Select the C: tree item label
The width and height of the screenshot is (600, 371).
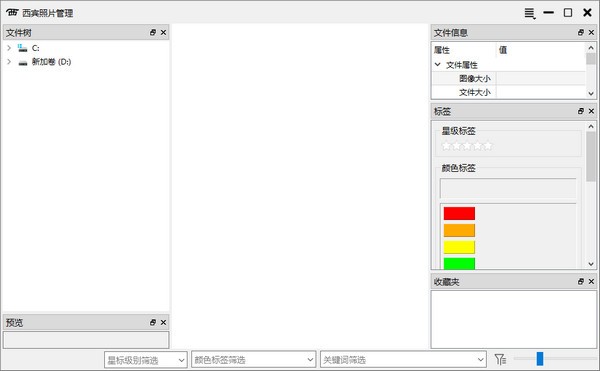36,48
